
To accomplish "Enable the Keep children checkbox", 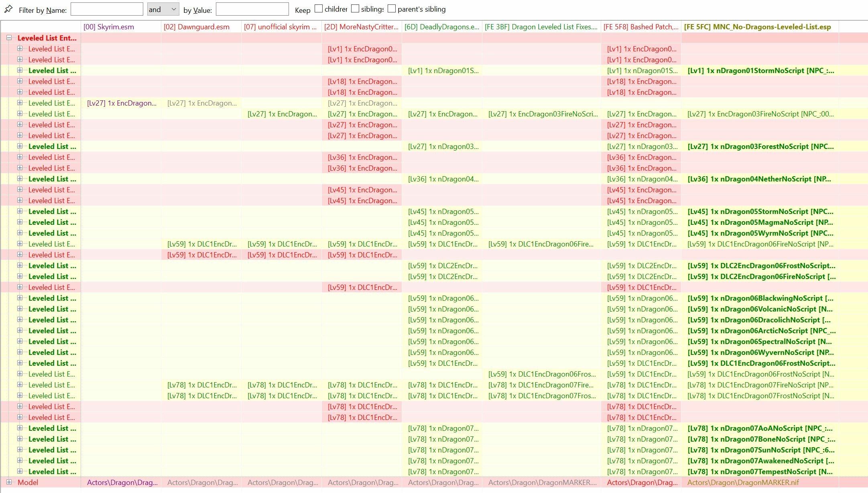I will pos(319,9).
